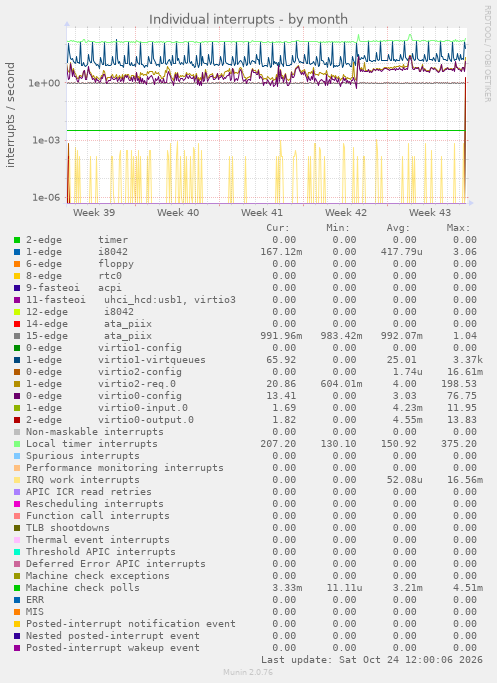Select the yellow swatch beside 8-edge rtc0
Screen dimensions: 497x683
17,276
